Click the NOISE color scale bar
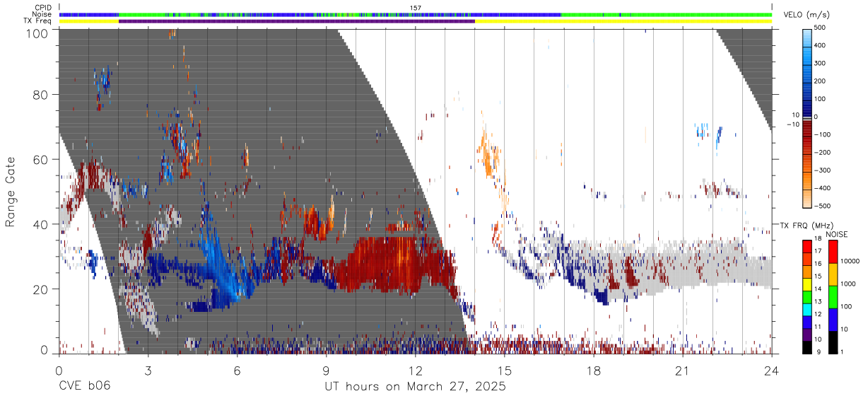 tap(833, 296)
